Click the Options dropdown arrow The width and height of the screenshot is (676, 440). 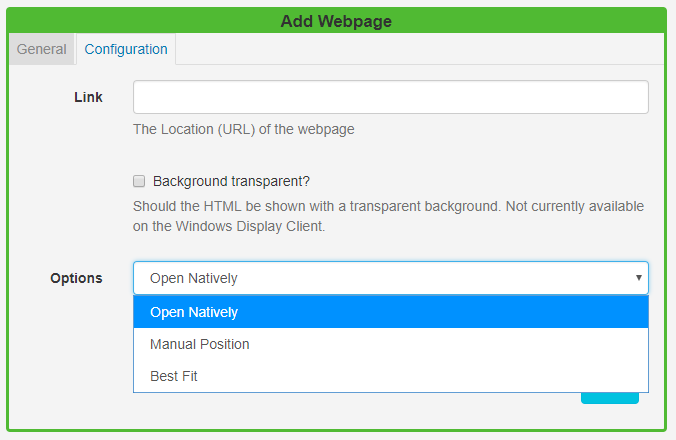point(638,278)
